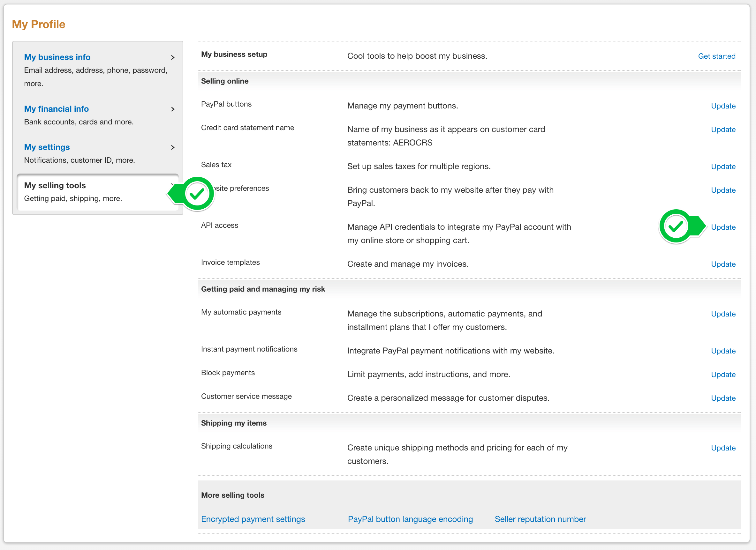The height and width of the screenshot is (550, 756).
Task: Open Seller reputation number
Action: coord(540,519)
